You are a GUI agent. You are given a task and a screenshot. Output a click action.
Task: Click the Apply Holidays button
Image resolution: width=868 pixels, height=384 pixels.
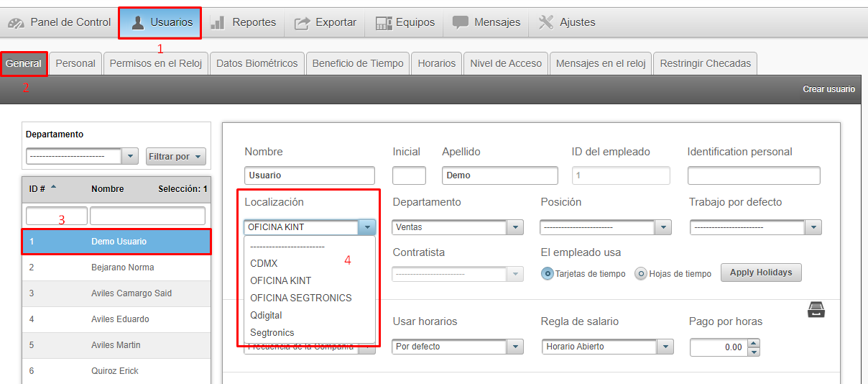coord(760,273)
